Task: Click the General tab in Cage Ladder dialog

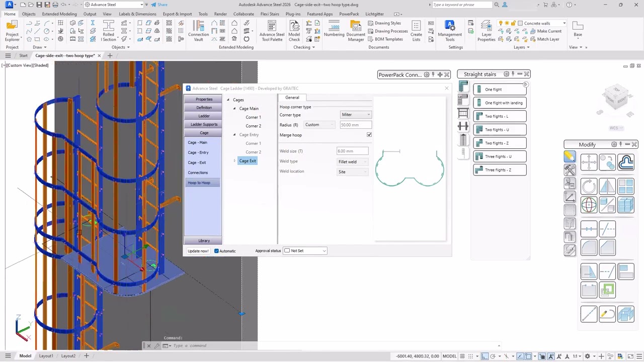Action: [292, 98]
